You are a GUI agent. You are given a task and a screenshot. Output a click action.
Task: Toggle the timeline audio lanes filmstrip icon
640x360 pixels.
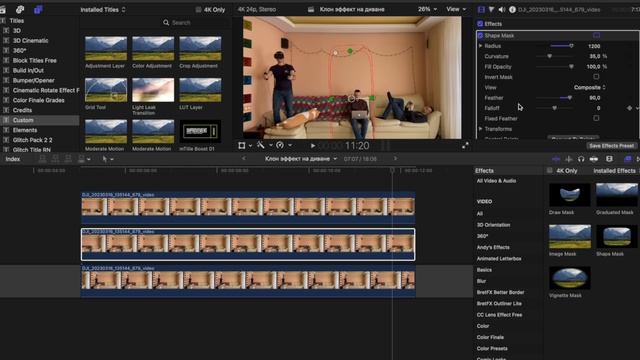click(x=609, y=159)
